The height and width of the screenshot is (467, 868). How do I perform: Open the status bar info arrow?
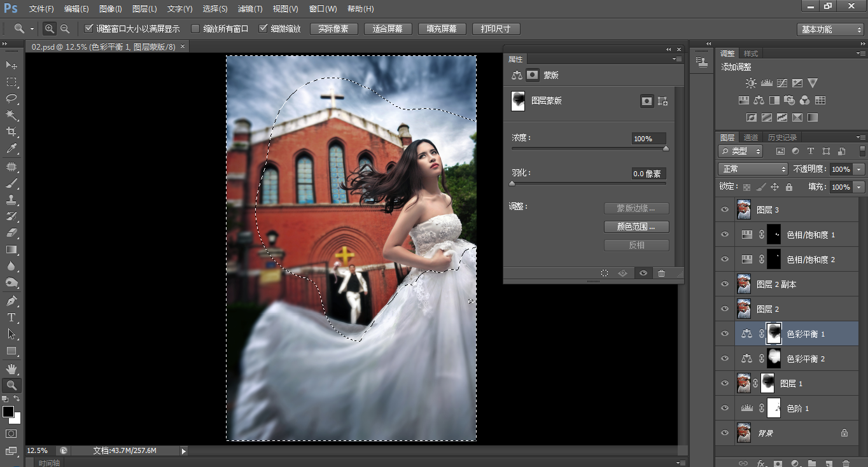point(184,450)
